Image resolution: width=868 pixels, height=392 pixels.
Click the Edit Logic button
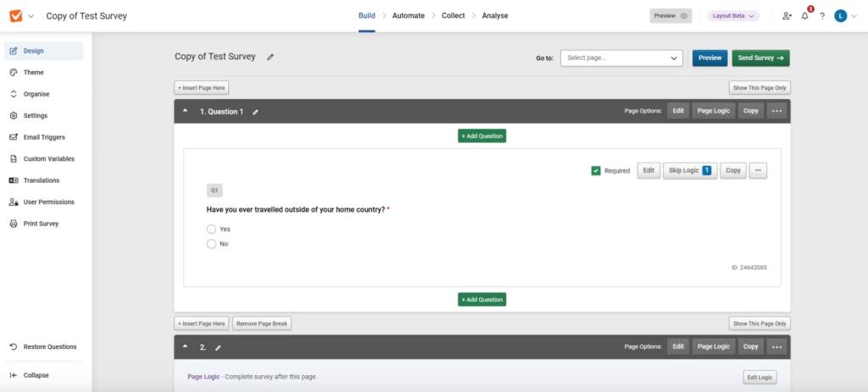click(759, 377)
